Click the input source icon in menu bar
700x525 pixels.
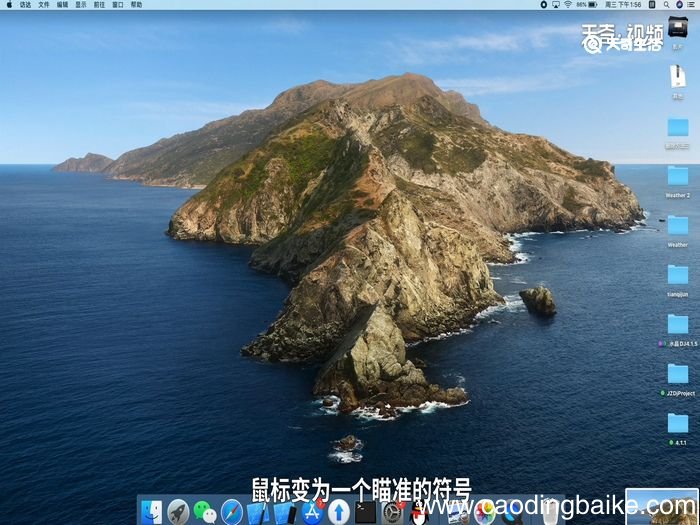(x=652, y=4)
